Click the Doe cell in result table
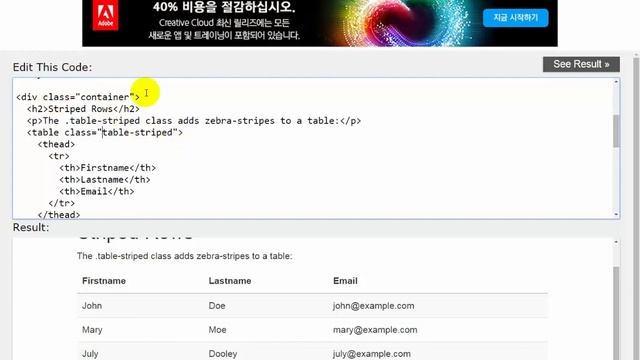 pos(217,306)
